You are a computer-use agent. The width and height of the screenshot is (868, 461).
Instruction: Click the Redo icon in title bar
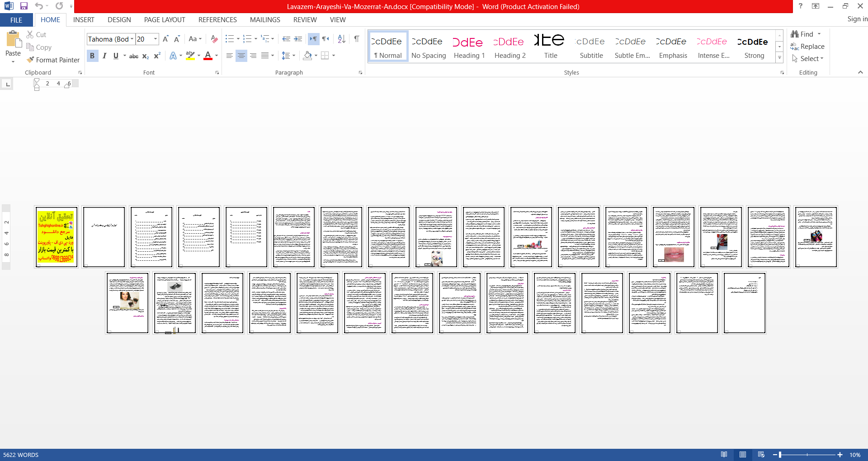click(x=59, y=6)
